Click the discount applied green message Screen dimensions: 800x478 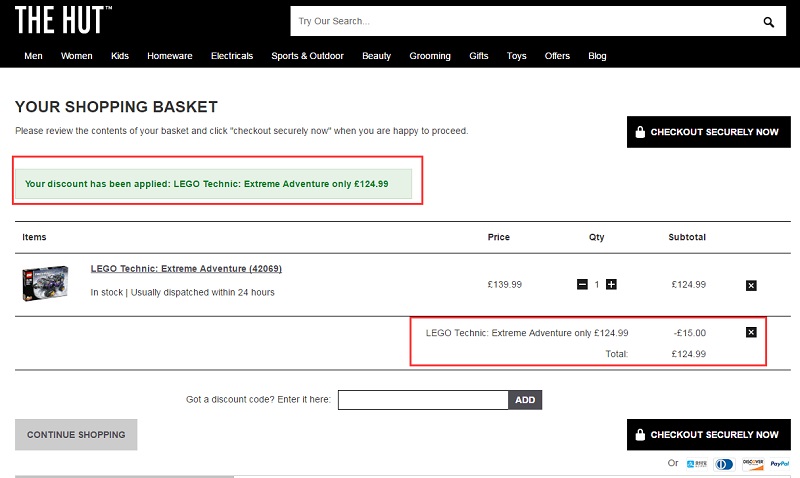coord(214,184)
